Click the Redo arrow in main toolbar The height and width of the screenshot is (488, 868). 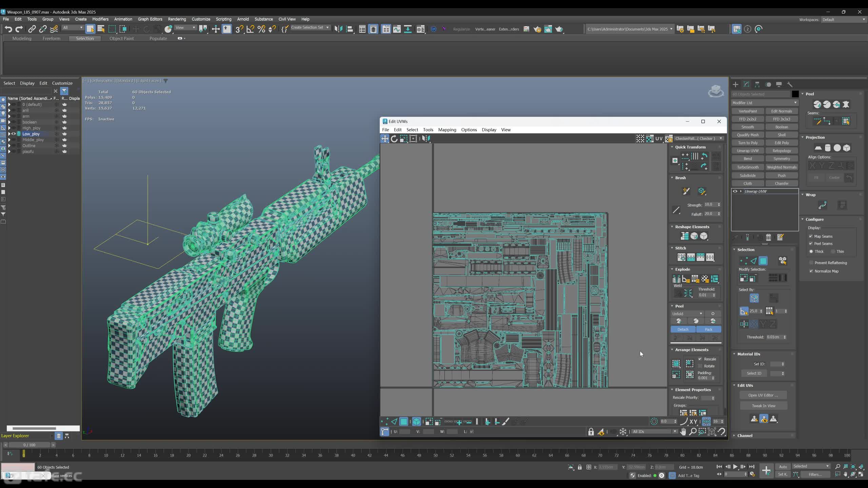pyautogui.click(x=19, y=29)
